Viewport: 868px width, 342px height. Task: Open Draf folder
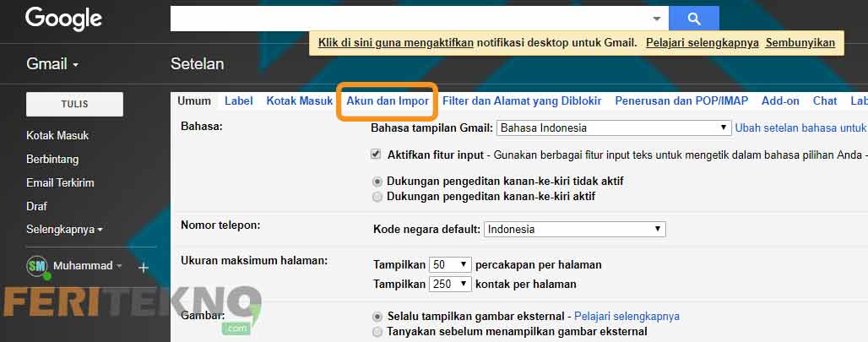[36, 206]
